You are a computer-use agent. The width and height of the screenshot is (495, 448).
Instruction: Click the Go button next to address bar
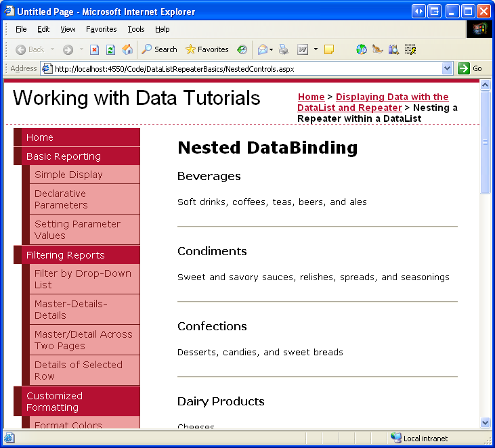pyautogui.click(x=470, y=68)
